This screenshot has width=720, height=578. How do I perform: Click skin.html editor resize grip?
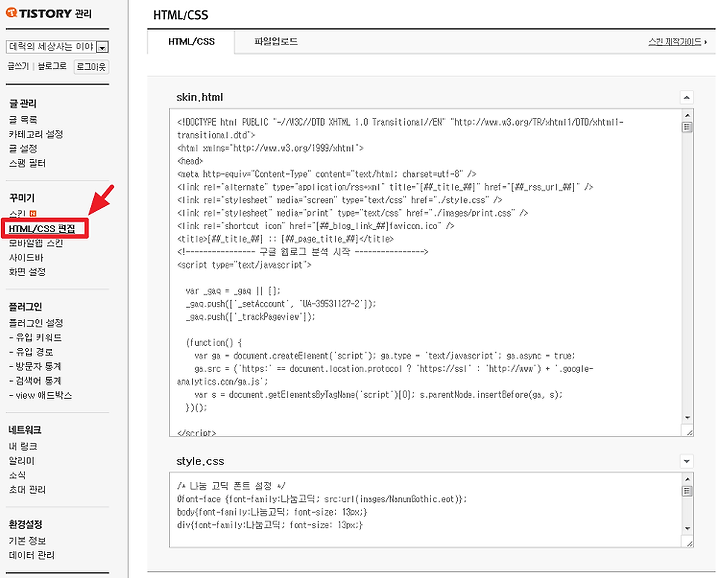tap(689, 432)
